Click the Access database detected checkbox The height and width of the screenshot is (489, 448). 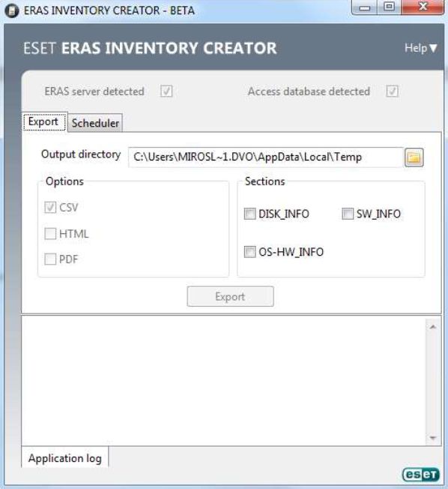pos(393,91)
